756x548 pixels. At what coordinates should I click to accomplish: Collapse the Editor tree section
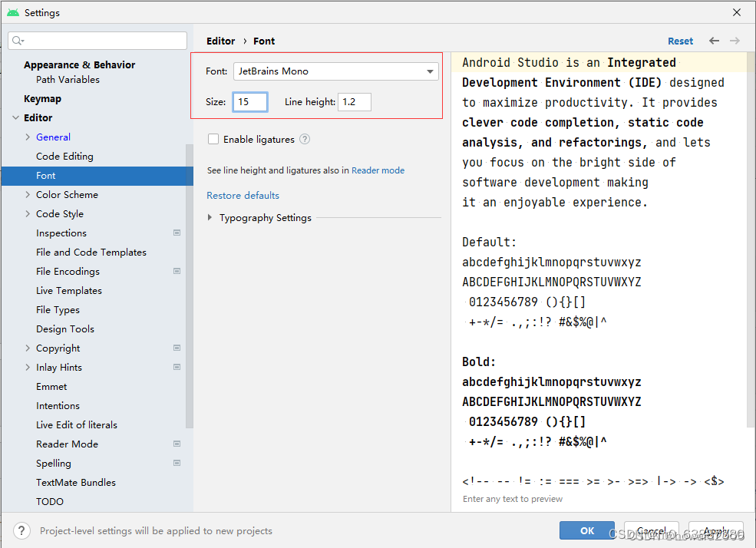pos(16,117)
